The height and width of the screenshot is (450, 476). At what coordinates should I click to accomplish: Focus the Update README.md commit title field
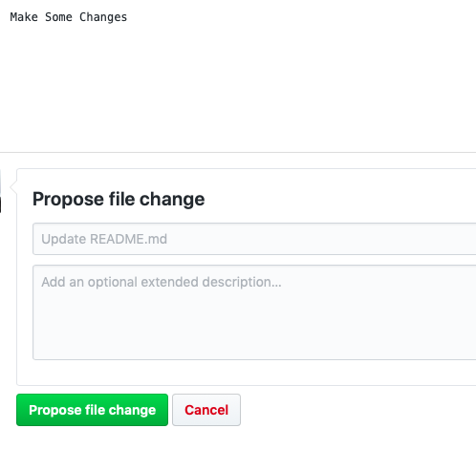(254, 239)
